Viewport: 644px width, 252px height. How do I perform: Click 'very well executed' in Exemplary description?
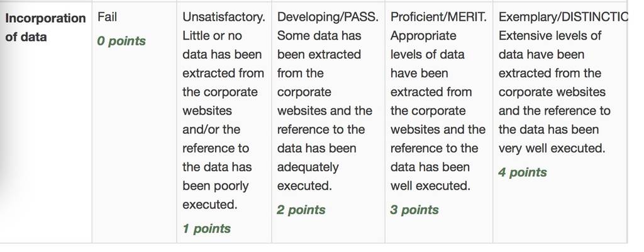tap(552, 148)
